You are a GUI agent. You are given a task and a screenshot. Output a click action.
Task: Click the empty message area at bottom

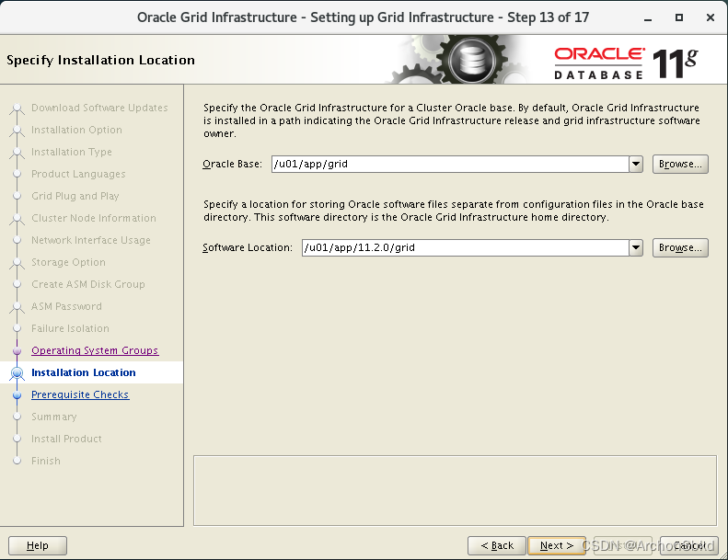(455, 490)
